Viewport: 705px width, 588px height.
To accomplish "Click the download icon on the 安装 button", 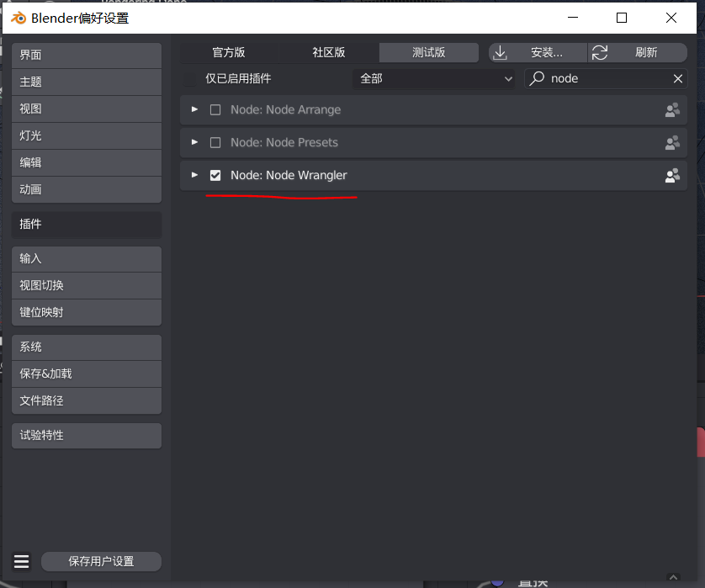I will 500,52.
